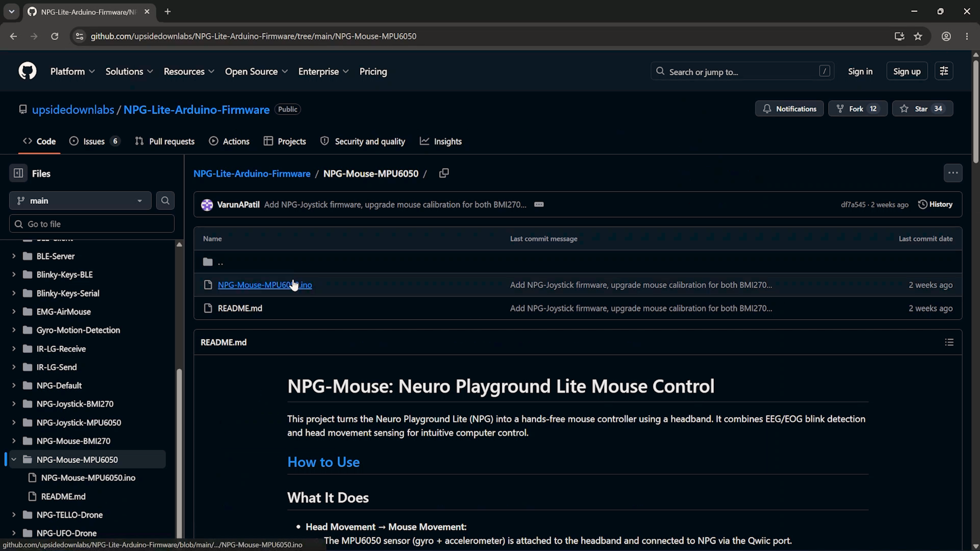Expand the EMG-AirMouse folder
The height and width of the screenshot is (551, 980).
click(14, 312)
